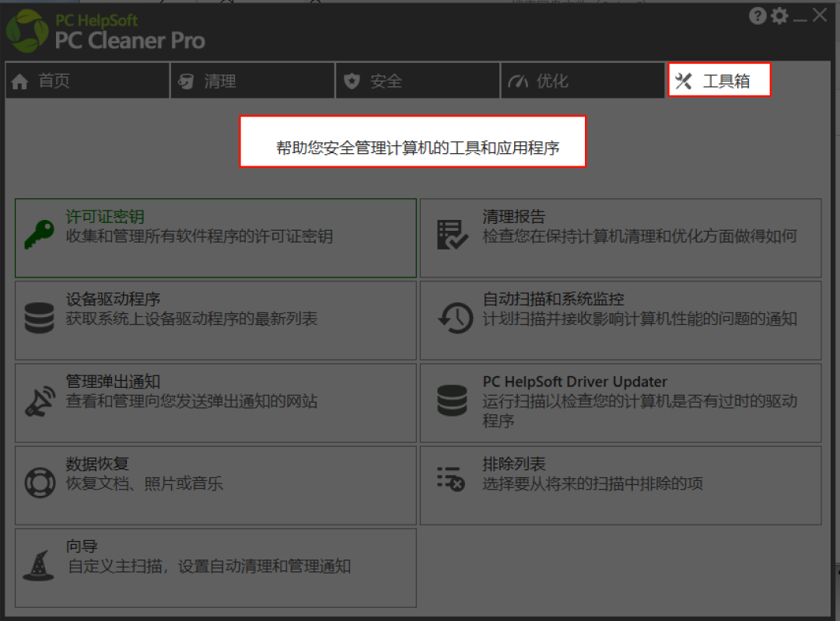The width and height of the screenshot is (840, 621).
Task: Open the 许可证密钥 tool heading
Action: pos(105,216)
